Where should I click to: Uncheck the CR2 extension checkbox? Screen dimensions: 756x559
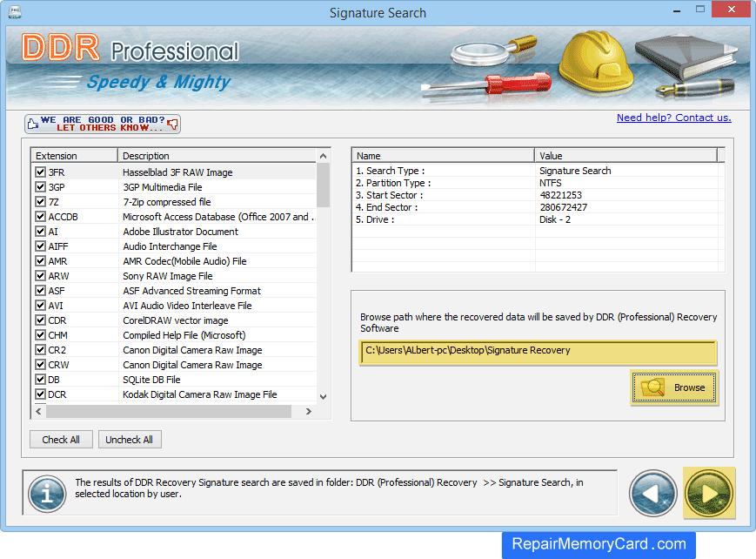[x=41, y=349]
